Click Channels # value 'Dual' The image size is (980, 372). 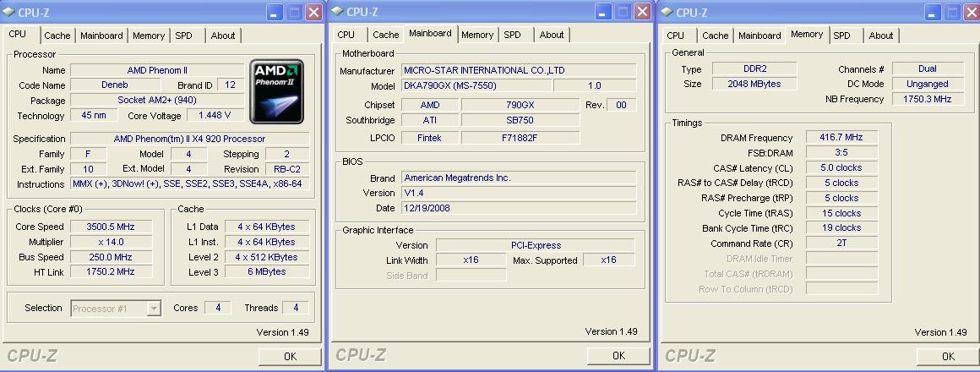[x=928, y=68]
